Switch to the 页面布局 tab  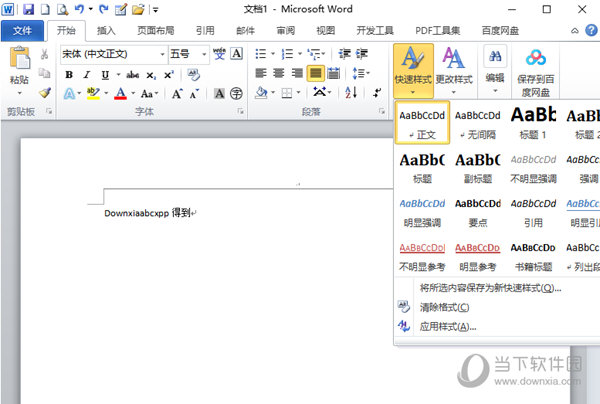(156, 31)
